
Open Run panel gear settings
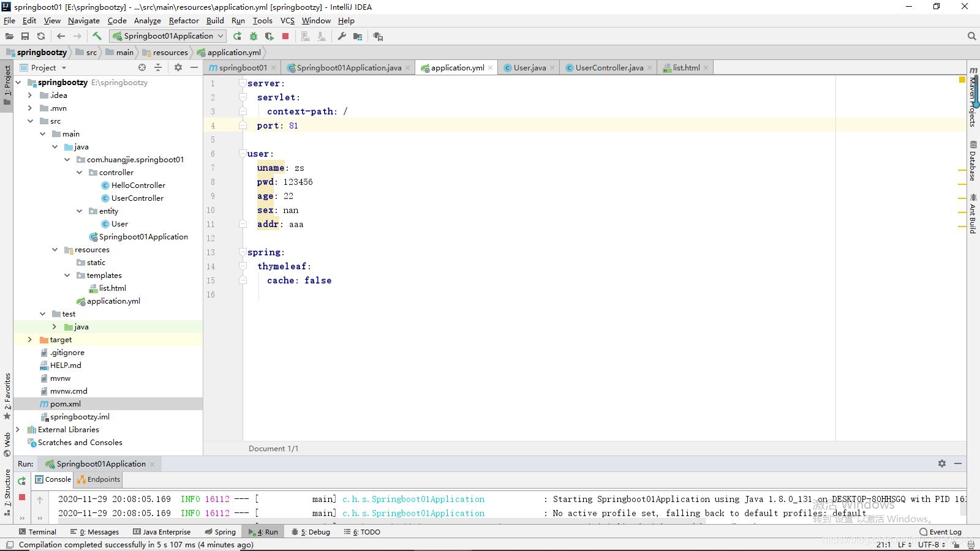(942, 463)
